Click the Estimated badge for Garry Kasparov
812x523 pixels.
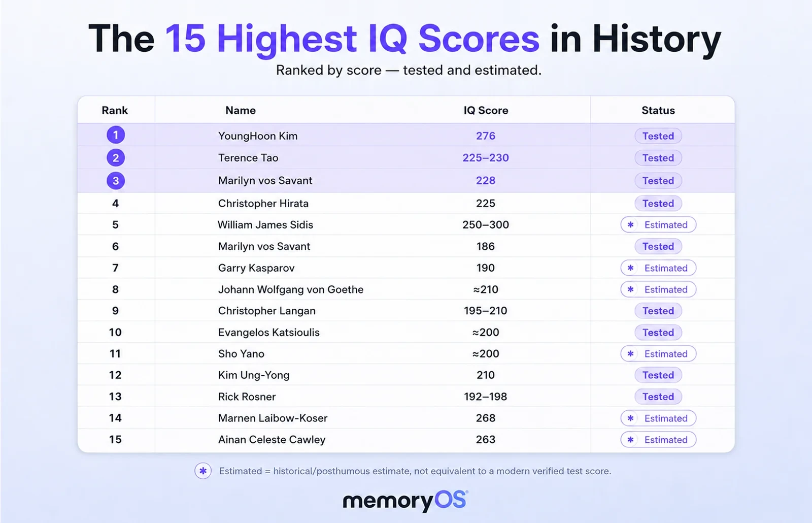click(x=658, y=268)
